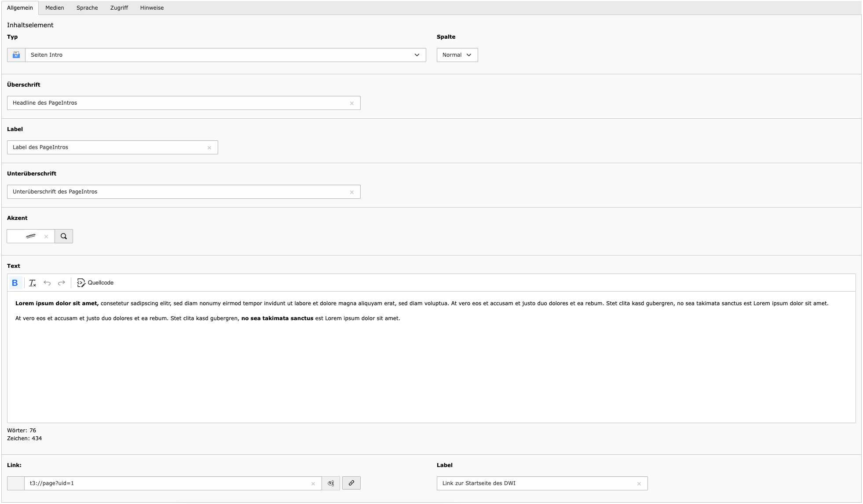Click the redo arrow in the editor toolbar
Image resolution: width=863 pixels, height=504 pixels.
pyautogui.click(x=62, y=283)
